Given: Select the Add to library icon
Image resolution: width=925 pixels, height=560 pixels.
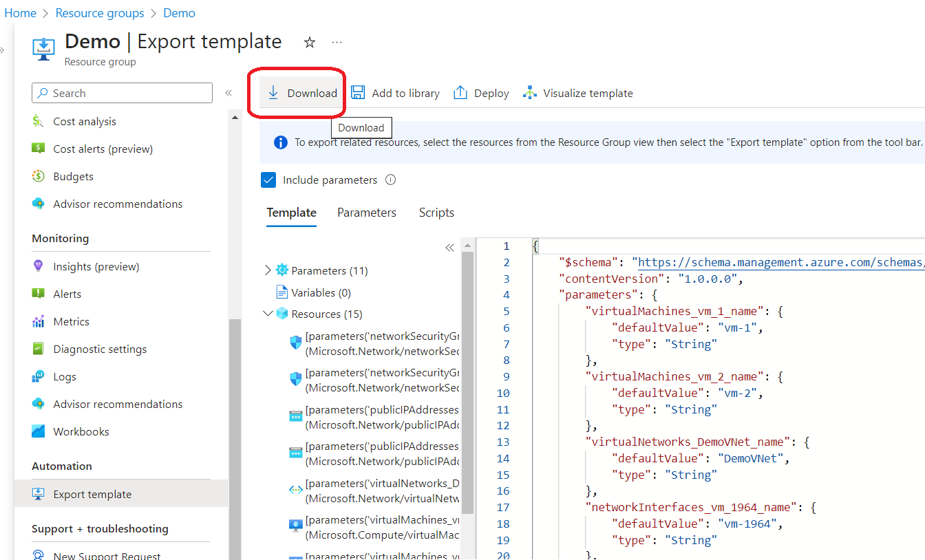Looking at the screenshot, I should [358, 92].
